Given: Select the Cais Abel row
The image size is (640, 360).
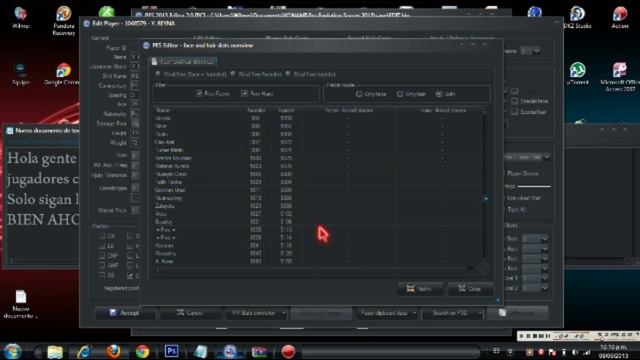Looking at the screenshot, I should click(318, 142).
